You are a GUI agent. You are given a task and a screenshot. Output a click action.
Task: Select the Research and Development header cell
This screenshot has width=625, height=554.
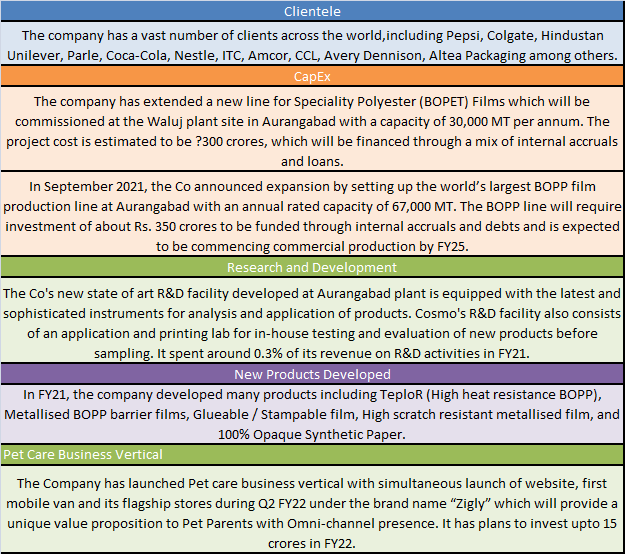(312, 267)
